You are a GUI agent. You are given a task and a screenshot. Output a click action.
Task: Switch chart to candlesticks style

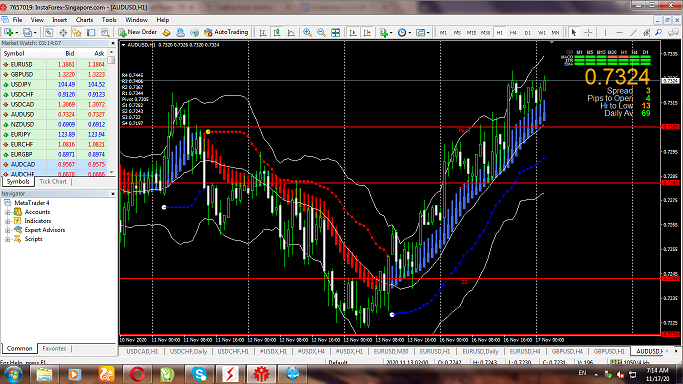click(x=277, y=33)
